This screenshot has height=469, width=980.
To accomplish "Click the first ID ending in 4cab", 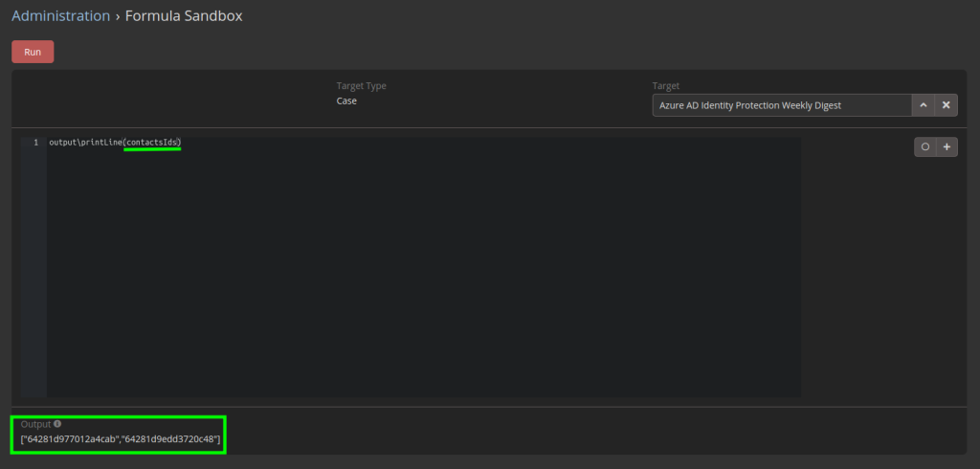I will (x=71, y=439).
